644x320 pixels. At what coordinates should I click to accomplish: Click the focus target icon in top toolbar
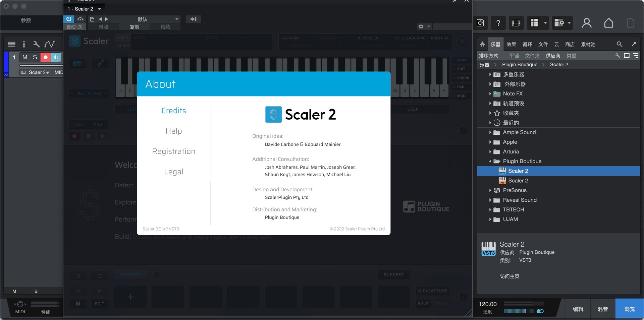pos(480,23)
